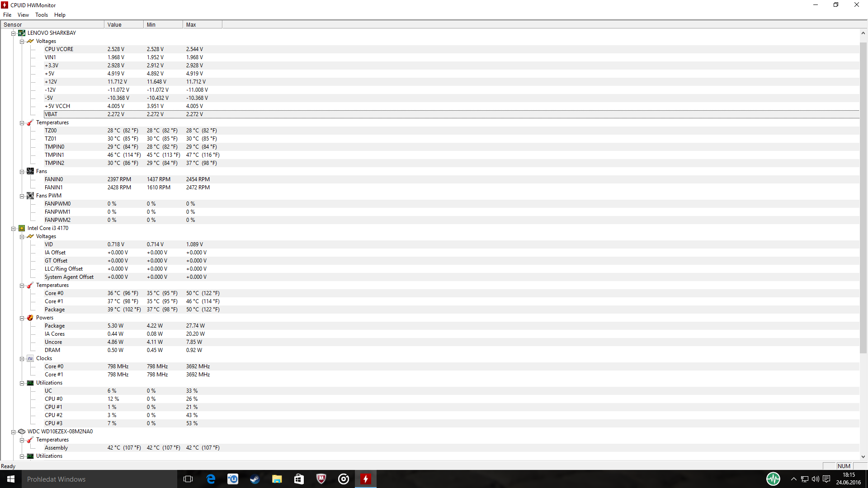Screen dimensions: 868x488
Task: Show hidden tray icons with the chevron
Action: [x=793, y=479]
